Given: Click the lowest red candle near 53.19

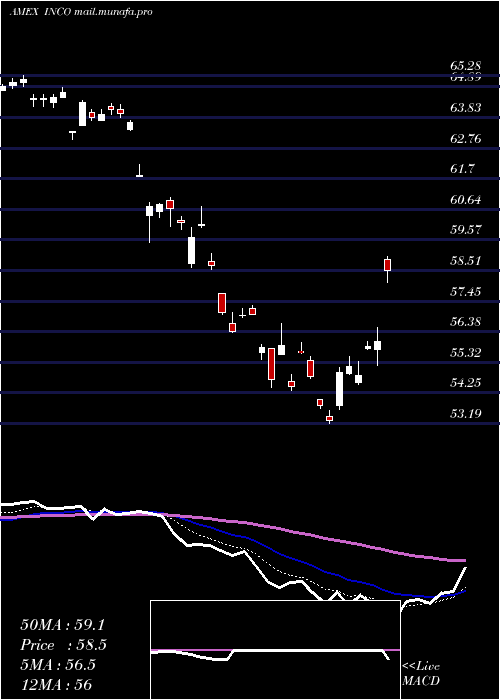Looking at the screenshot, I should 329,418.
